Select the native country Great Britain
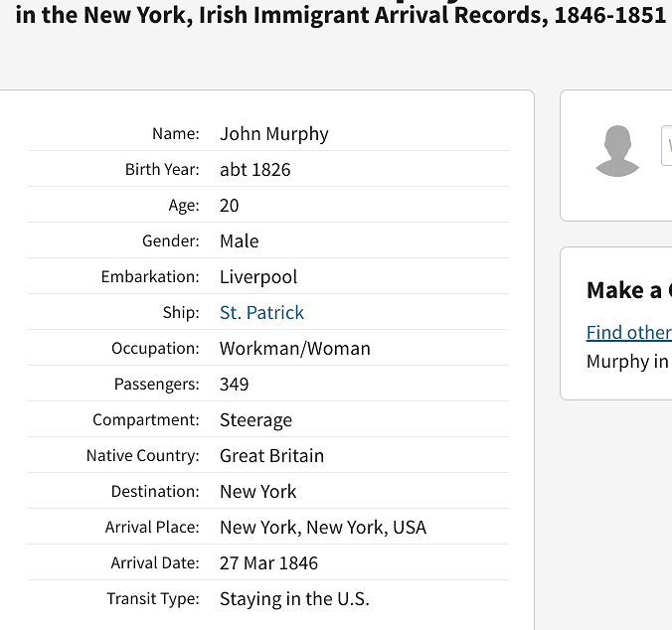The width and height of the screenshot is (672, 630). pos(271,456)
